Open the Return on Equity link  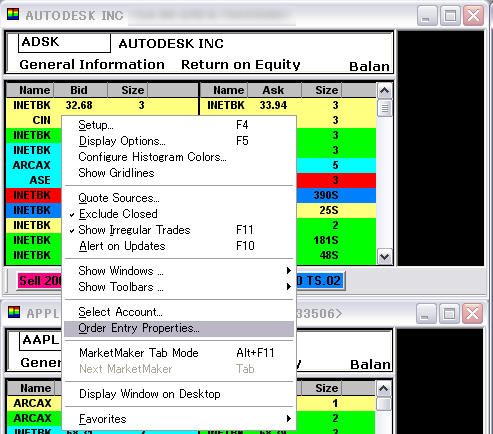point(241,65)
